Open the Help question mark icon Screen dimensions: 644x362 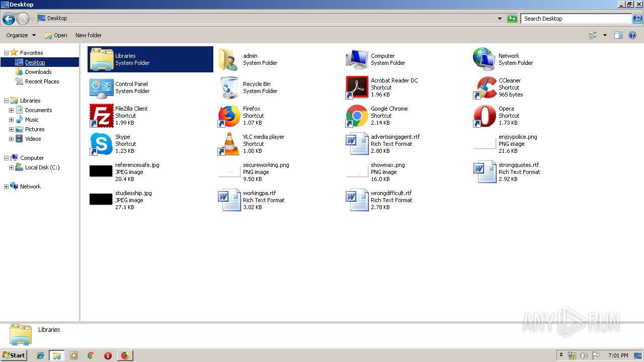633,35
